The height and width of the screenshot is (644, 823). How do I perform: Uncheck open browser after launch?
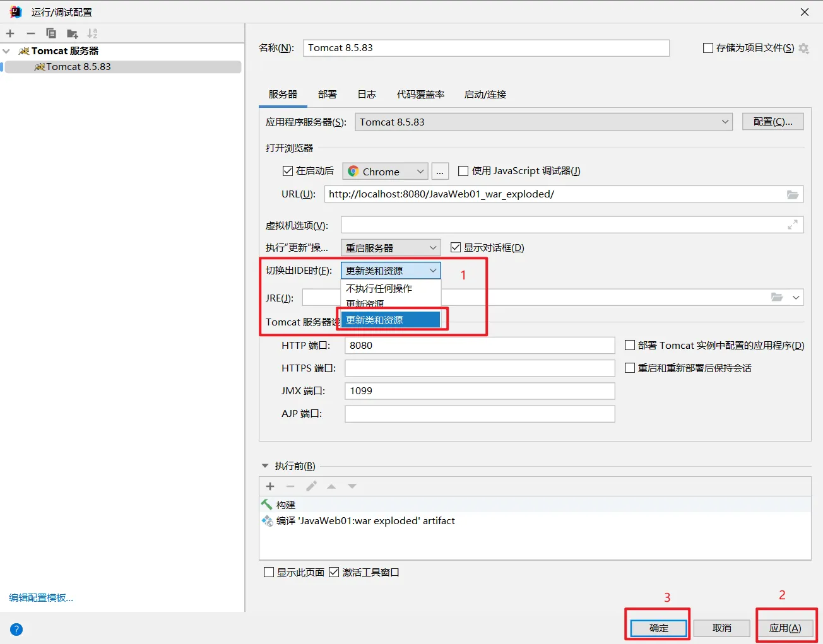288,171
